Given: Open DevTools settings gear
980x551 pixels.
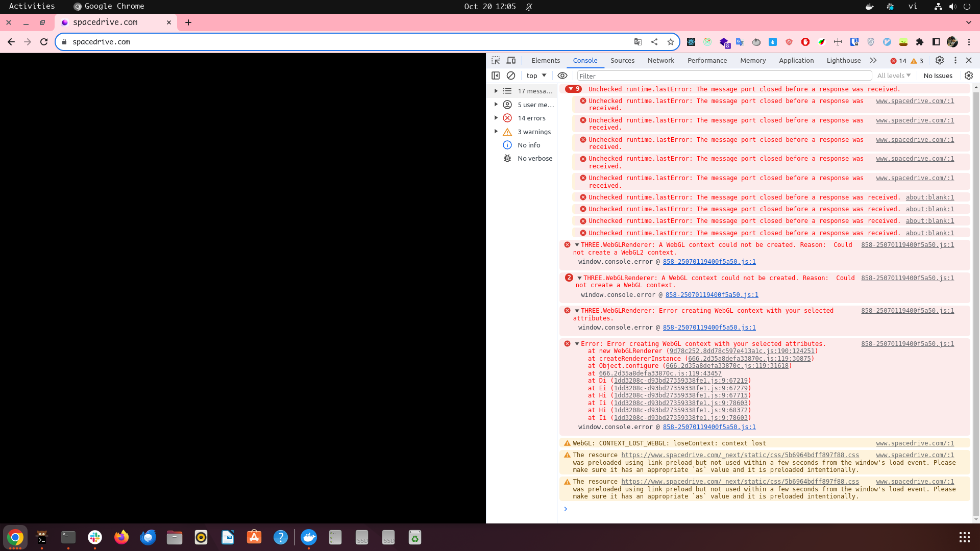Looking at the screenshot, I should pos(940,60).
